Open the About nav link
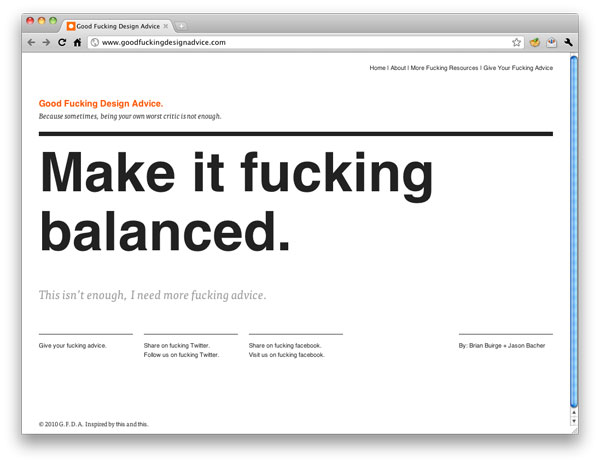This screenshot has width=600, height=464. (x=398, y=68)
